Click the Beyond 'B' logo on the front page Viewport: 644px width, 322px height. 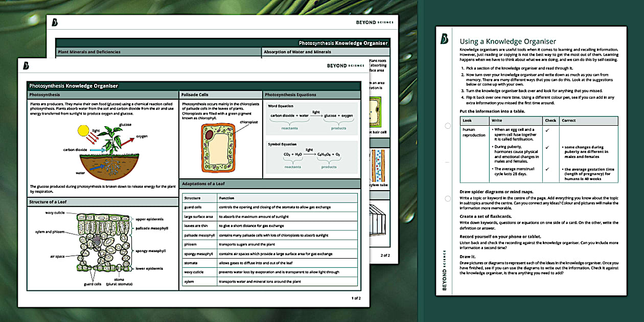[26, 65]
